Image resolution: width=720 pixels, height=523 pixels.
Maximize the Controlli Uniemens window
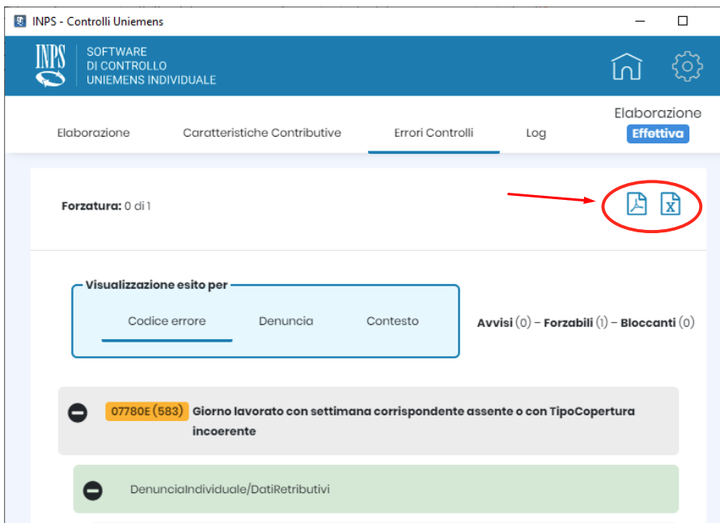[682, 21]
